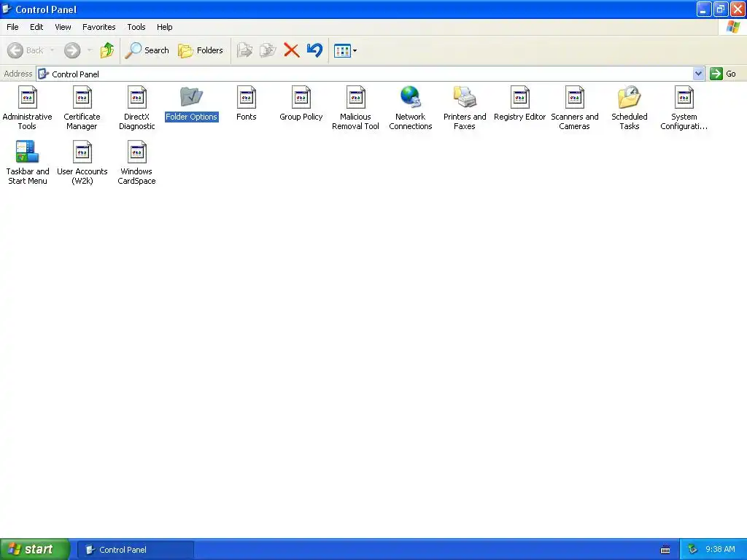The image size is (747, 560).
Task: Expand the Forward history dropdown arrow
Action: [90, 50]
